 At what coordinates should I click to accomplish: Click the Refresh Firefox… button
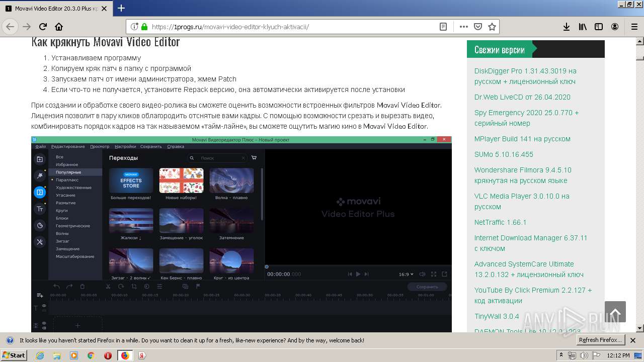click(x=600, y=340)
